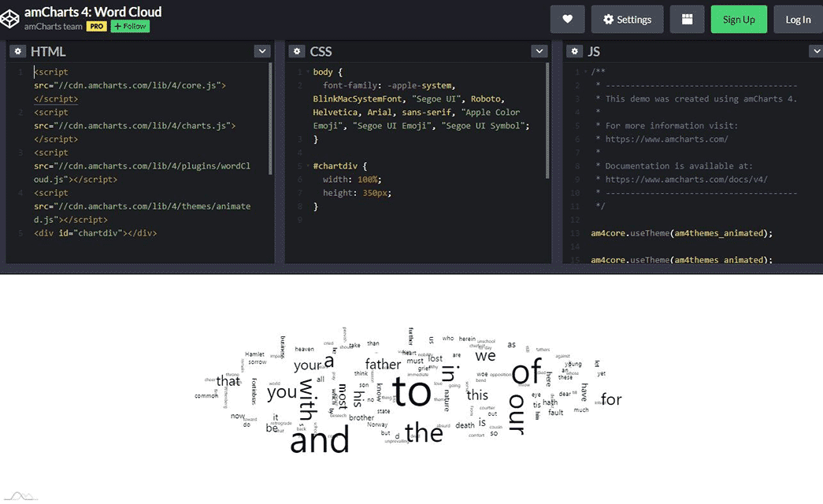Open JS editor settings gear
823x504 pixels.
click(x=575, y=51)
